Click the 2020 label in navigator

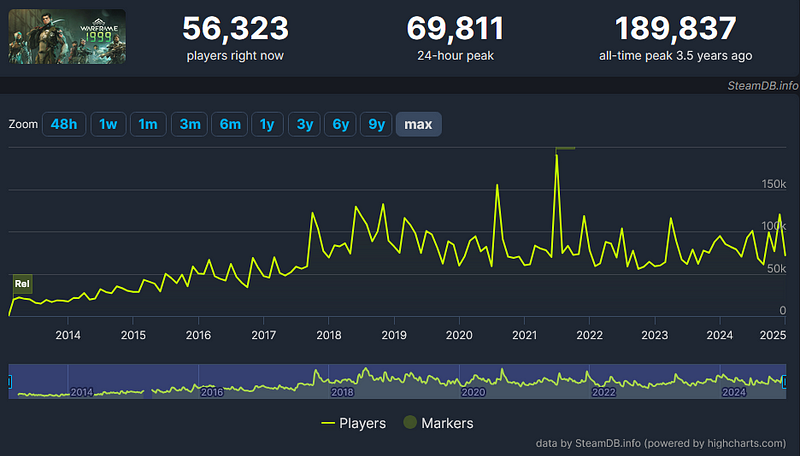tap(473, 392)
